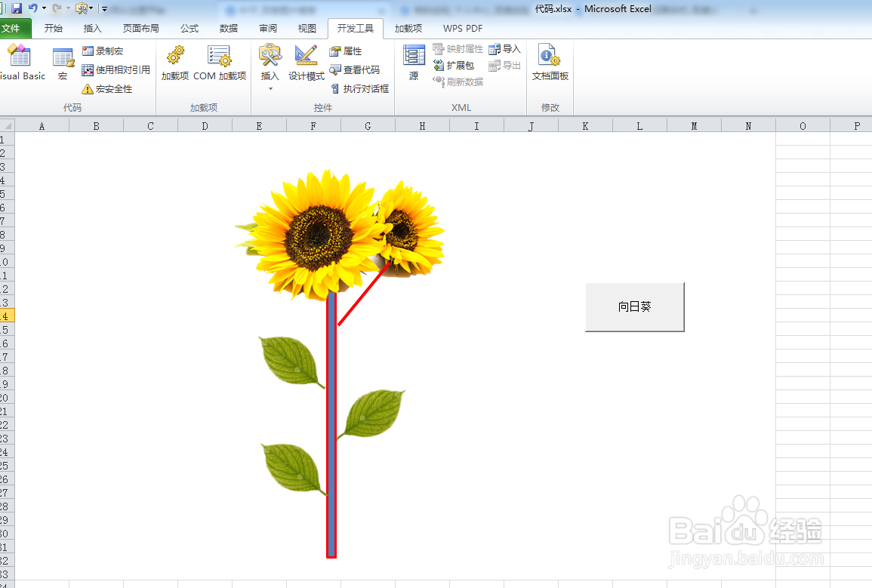The width and height of the screenshot is (872, 588).
Task: Click the 向日葵 button on the sheet
Action: [634, 306]
